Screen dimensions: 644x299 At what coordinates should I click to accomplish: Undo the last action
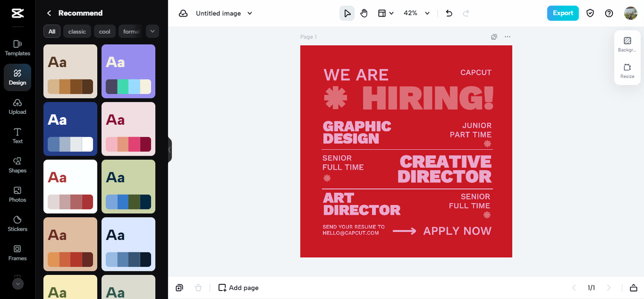449,13
